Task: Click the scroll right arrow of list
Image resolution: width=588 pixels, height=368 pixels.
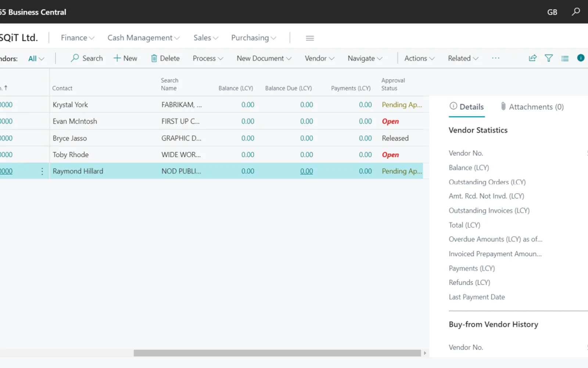Action: (425, 353)
